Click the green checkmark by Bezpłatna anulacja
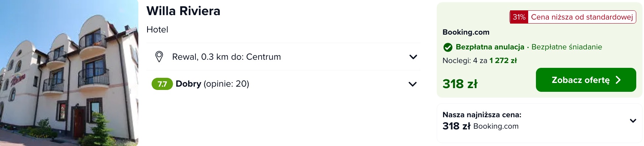Screen dimensions: 644x146 click(448, 47)
